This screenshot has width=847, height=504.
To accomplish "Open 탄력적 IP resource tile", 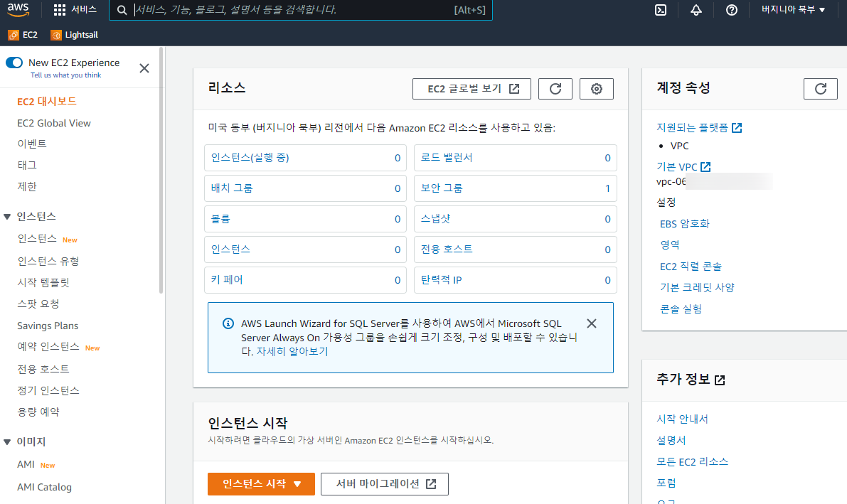I will click(516, 280).
